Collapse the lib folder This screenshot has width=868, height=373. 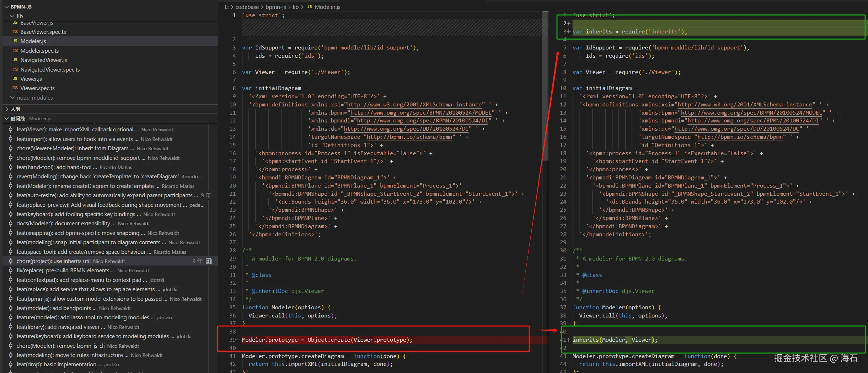pos(12,16)
